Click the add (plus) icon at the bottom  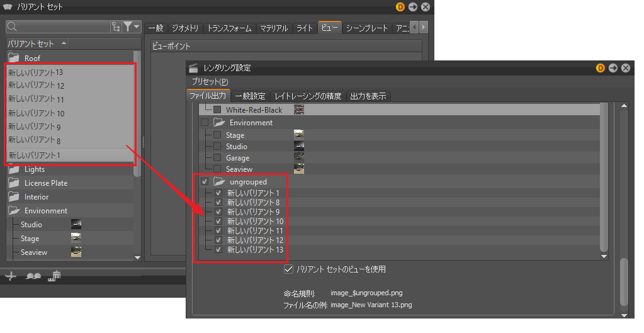[x=11, y=276]
